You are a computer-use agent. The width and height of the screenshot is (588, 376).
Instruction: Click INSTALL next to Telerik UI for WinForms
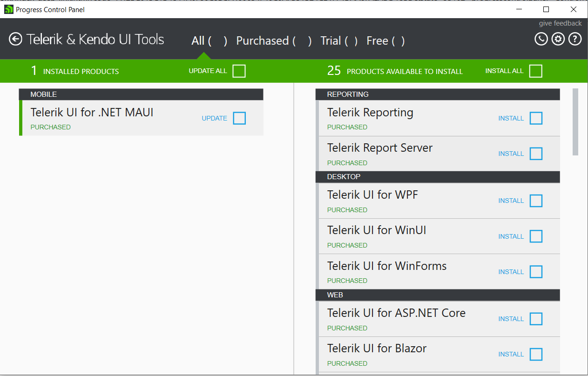click(511, 272)
